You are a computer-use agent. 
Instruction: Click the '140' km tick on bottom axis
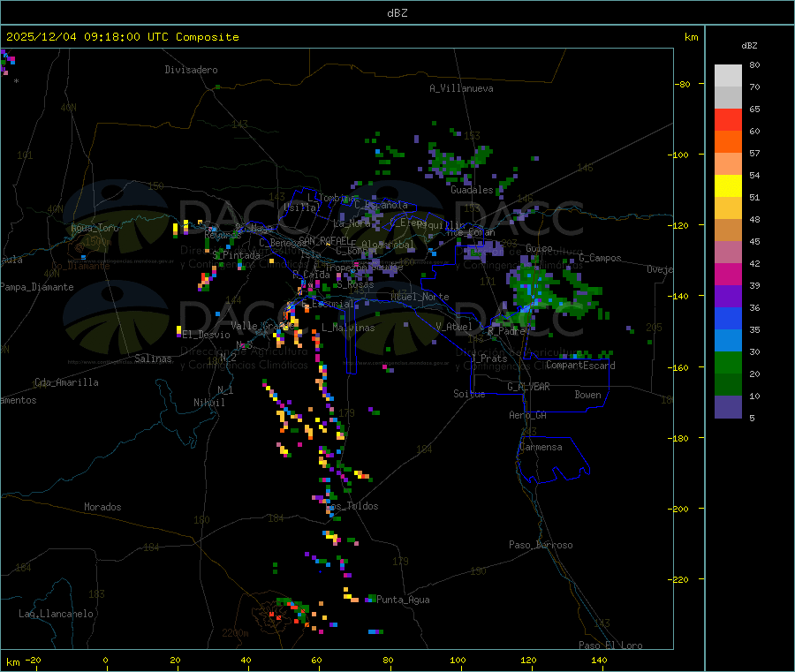[599, 660]
